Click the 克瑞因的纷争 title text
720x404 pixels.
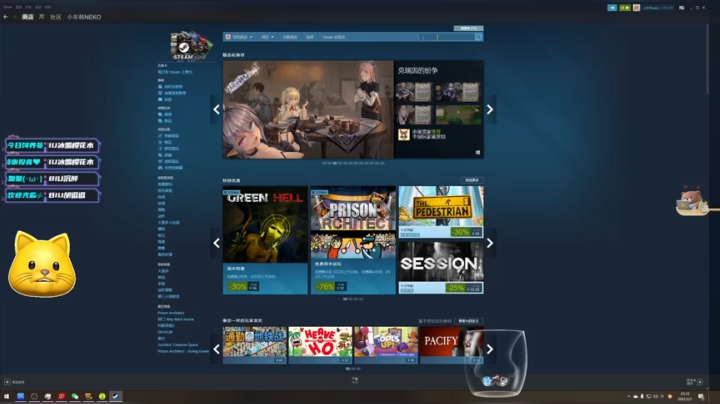click(417, 70)
